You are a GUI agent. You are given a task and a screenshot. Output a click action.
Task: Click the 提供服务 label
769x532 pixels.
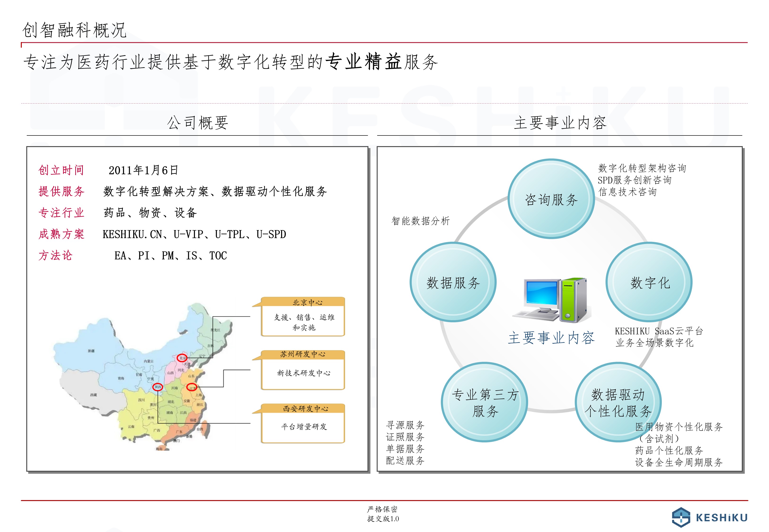(x=61, y=191)
